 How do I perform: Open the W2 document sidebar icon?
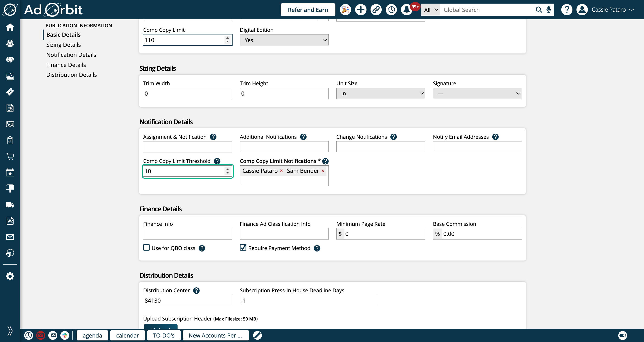pyautogui.click(x=10, y=221)
